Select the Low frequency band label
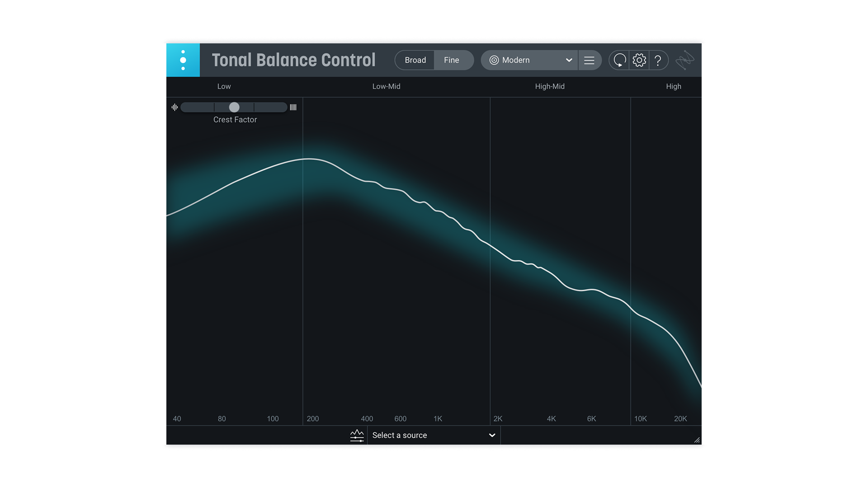This screenshot has height=488, width=868. pos(224,86)
